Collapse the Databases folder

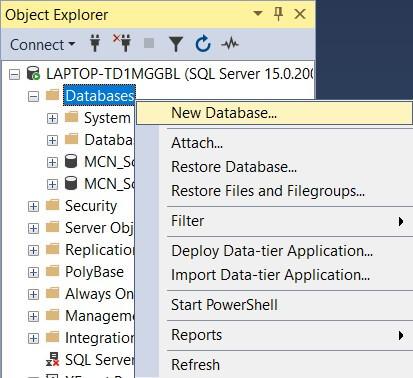point(33,96)
